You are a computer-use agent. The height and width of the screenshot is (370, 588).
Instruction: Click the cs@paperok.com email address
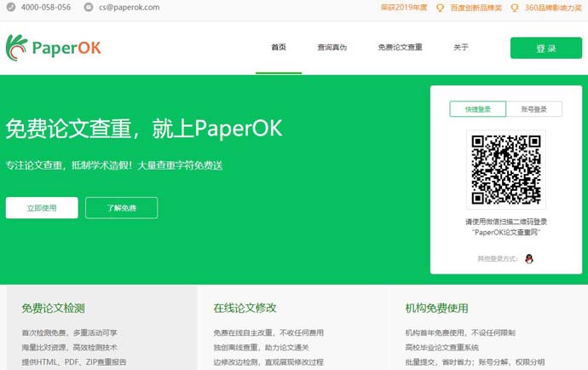(129, 7)
